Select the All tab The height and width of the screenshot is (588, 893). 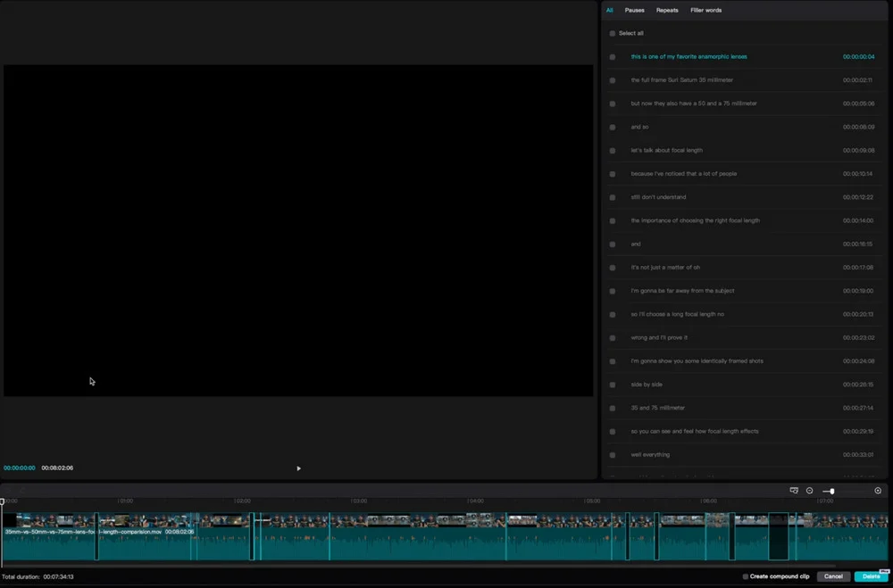point(609,10)
